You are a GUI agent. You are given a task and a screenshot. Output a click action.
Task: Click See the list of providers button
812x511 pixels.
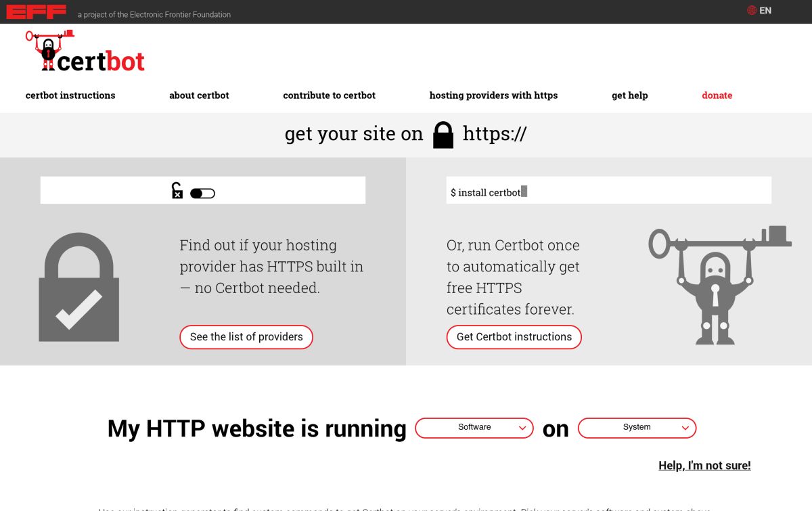click(x=246, y=337)
